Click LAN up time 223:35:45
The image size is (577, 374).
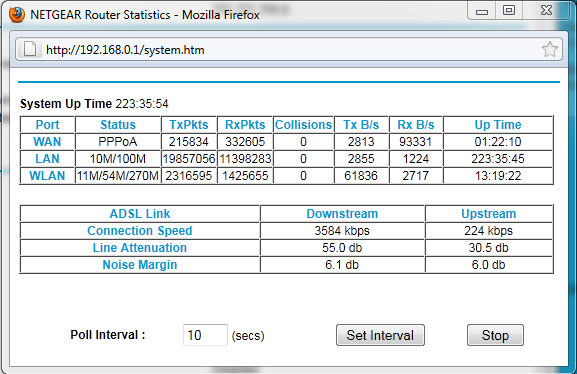(498, 159)
